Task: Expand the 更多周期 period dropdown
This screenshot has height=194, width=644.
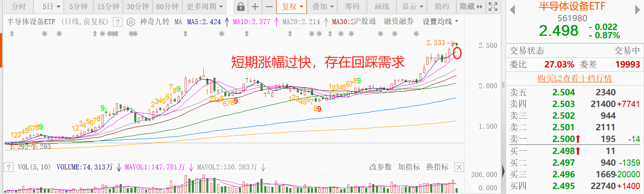Action: (x=204, y=7)
